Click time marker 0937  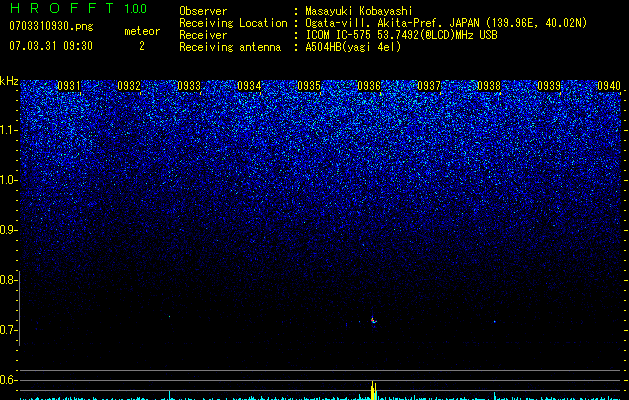pos(428,86)
